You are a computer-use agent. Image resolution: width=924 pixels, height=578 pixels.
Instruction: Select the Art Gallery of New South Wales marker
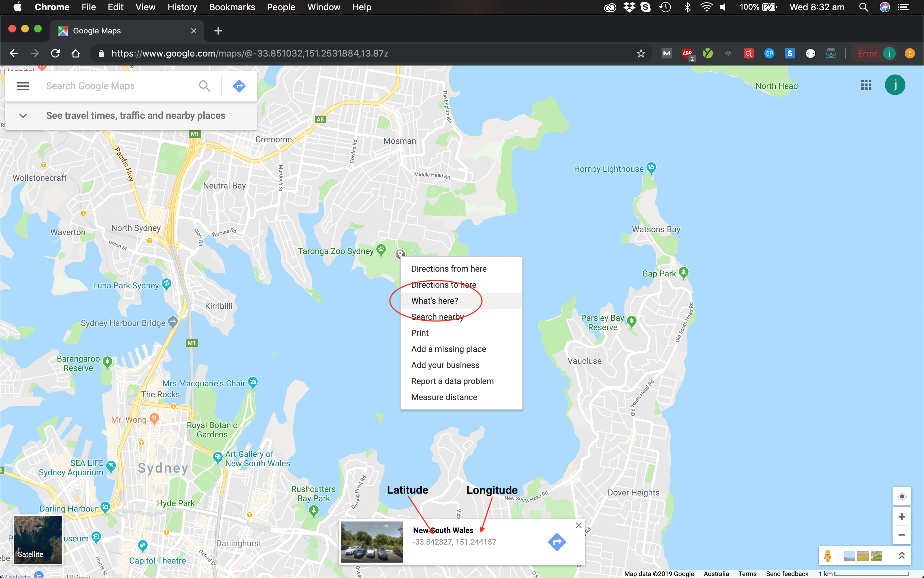tap(218, 457)
